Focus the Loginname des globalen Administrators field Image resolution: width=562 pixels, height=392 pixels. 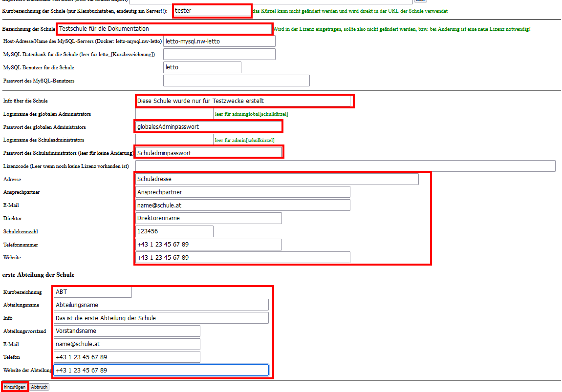[174, 114]
